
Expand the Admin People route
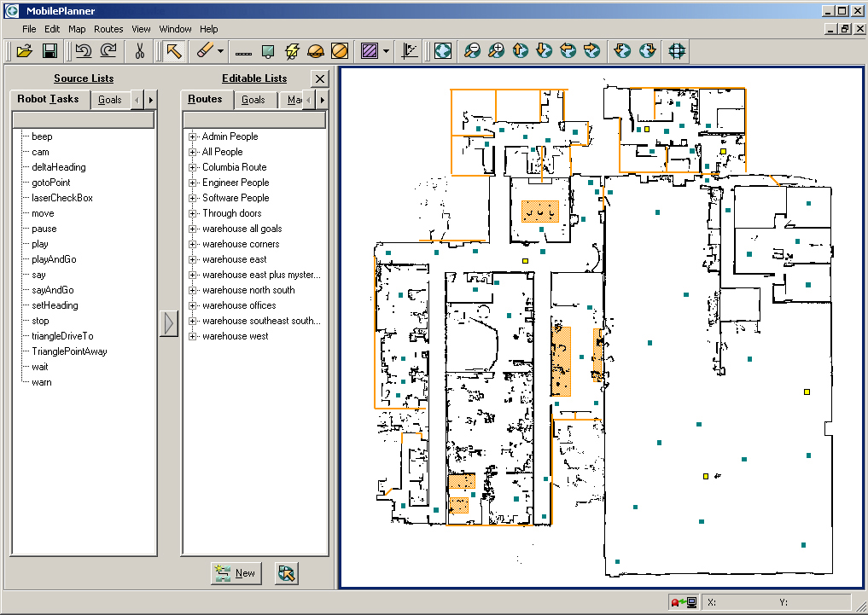click(193, 136)
